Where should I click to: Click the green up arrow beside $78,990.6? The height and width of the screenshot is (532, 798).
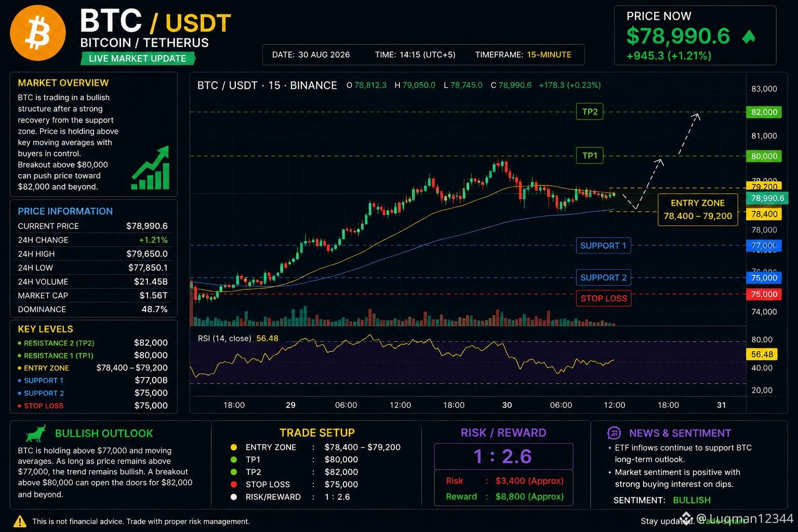[748, 36]
